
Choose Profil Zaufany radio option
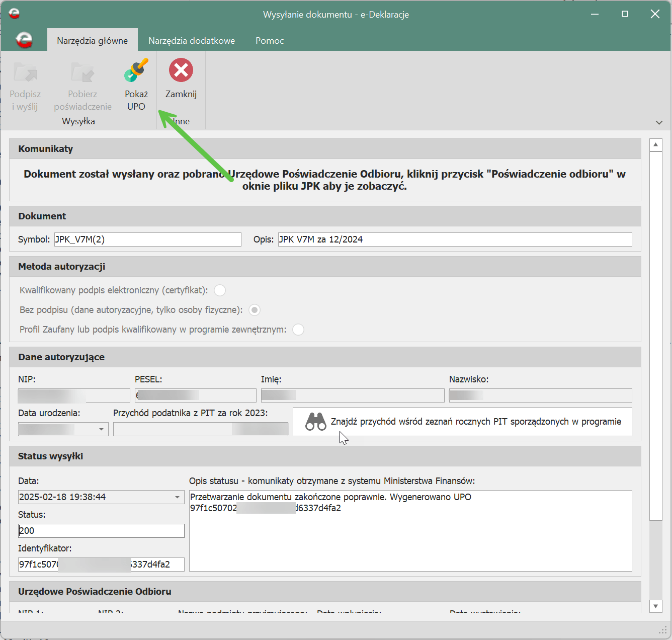(298, 330)
